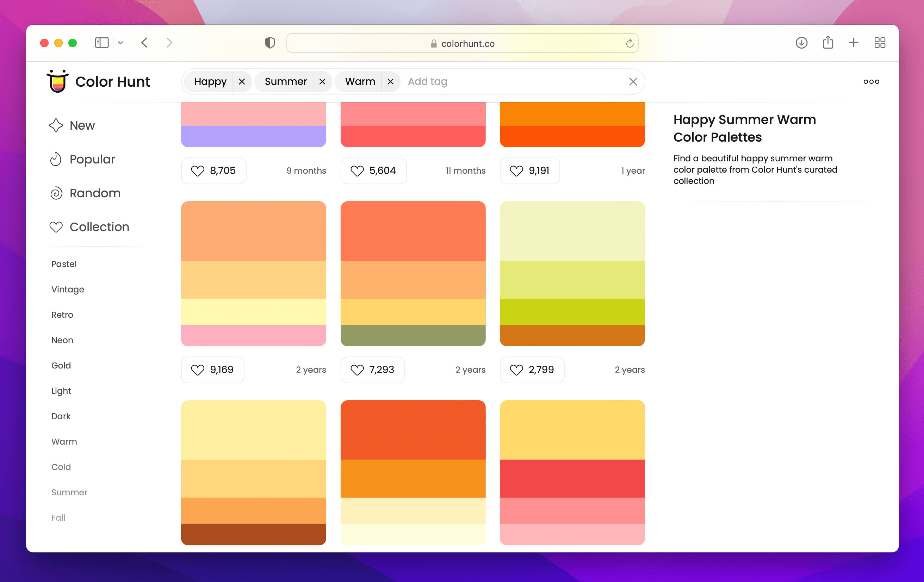Click the green-yellow palette thumbnail
Viewport: 924px width, 582px height.
[572, 273]
